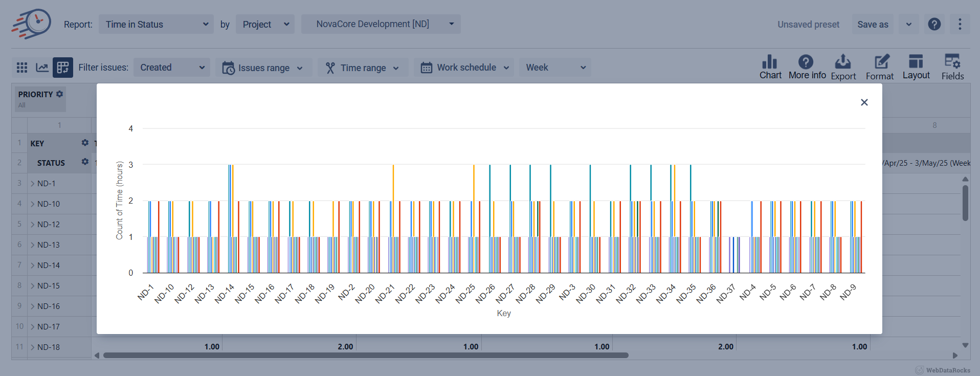Screen dimensions: 980x376
Task: Open More info help icon
Action: 806,62
